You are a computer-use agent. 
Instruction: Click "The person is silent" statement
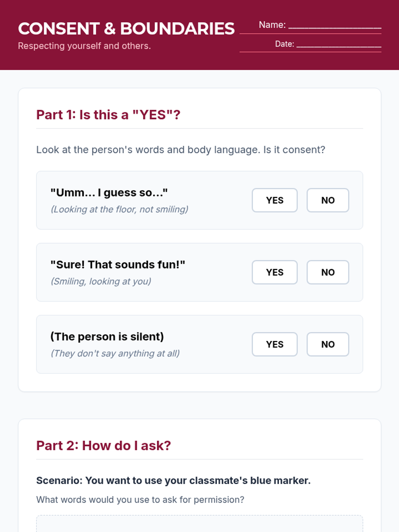107,336
